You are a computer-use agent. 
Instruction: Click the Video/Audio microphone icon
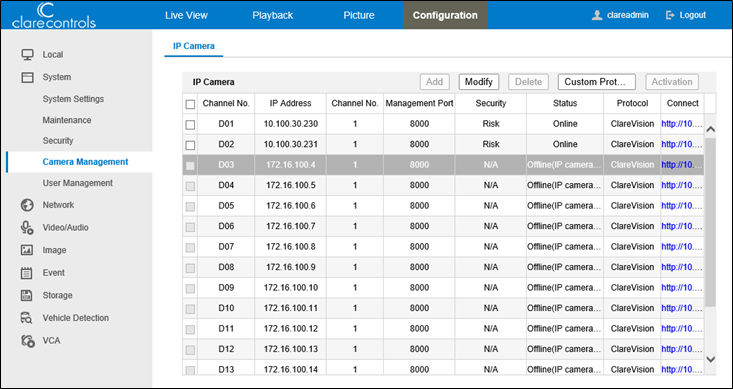tap(28, 227)
